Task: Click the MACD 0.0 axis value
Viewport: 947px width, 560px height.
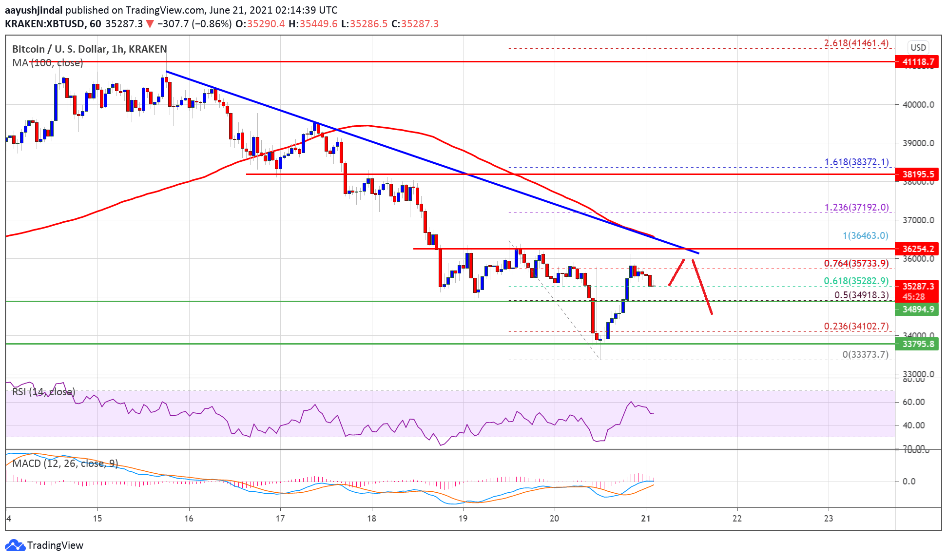Action: (909, 481)
